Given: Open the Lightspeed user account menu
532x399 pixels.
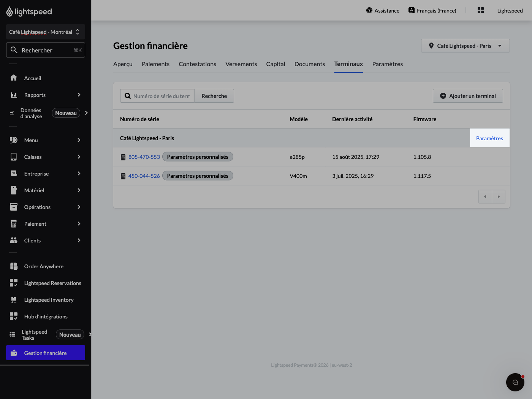Looking at the screenshot, I should click(510, 11).
